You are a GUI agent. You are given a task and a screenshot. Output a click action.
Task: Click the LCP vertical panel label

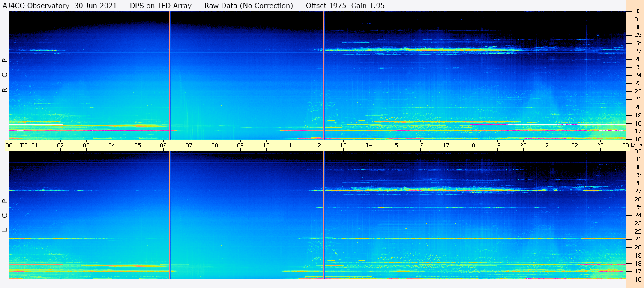pos(5,215)
